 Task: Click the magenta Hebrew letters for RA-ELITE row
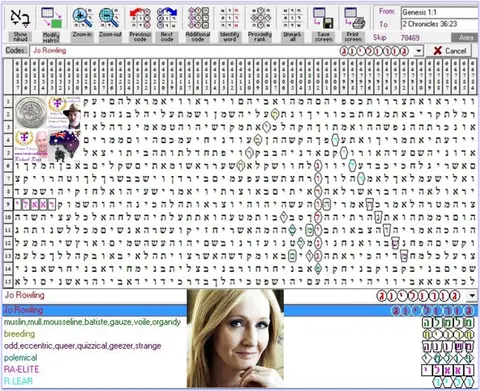[448, 370]
